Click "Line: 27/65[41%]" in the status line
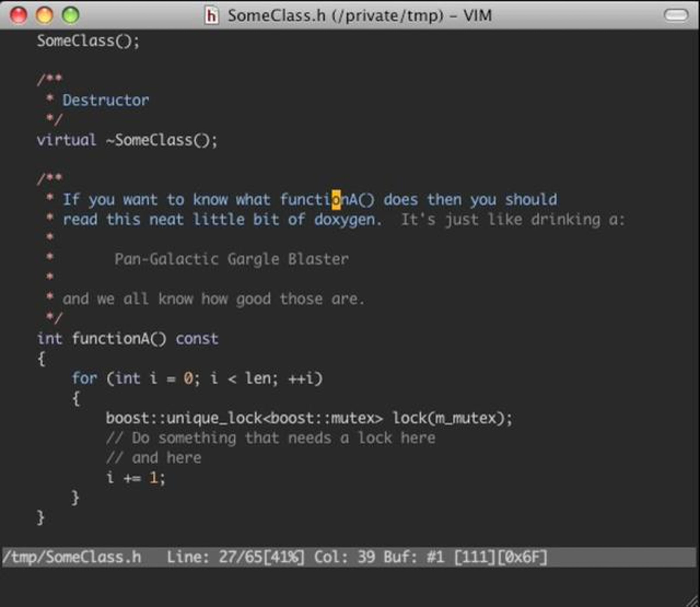The width and height of the screenshot is (700, 607). click(236, 557)
